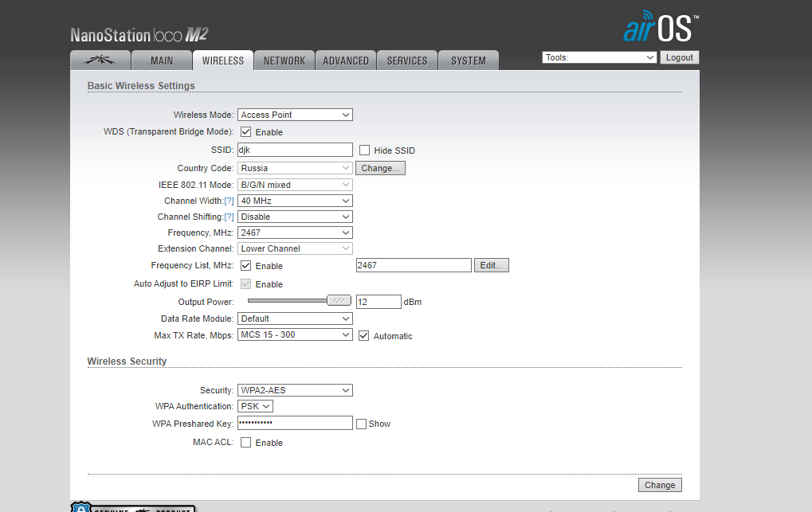
Task: Click the SSID input field
Action: (x=295, y=150)
